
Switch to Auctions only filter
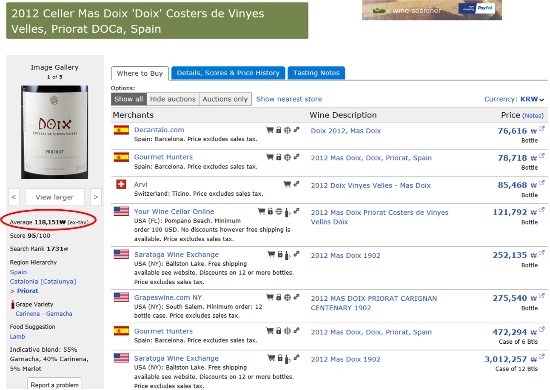225,99
